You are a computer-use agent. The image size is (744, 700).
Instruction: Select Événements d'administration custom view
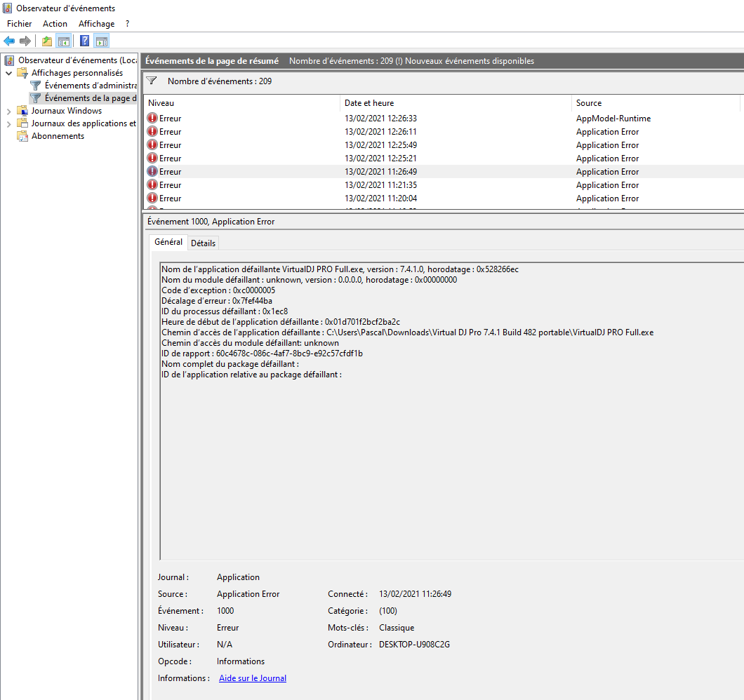click(x=90, y=86)
